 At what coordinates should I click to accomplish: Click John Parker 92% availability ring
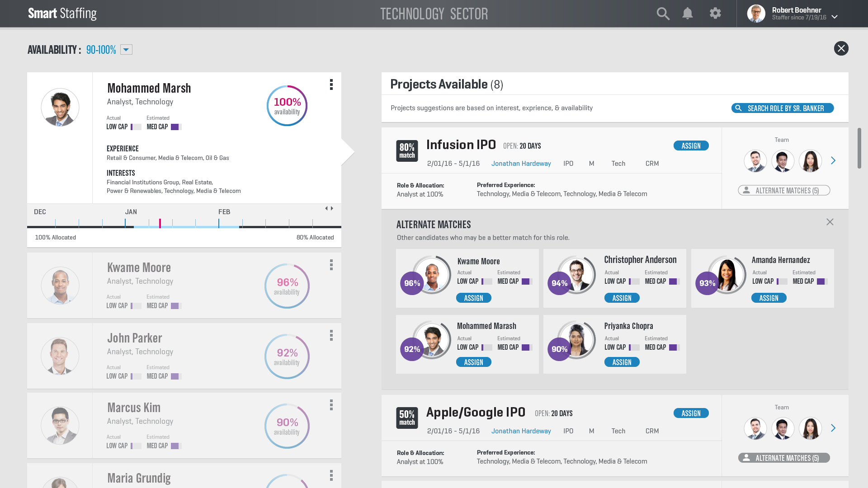click(287, 357)
